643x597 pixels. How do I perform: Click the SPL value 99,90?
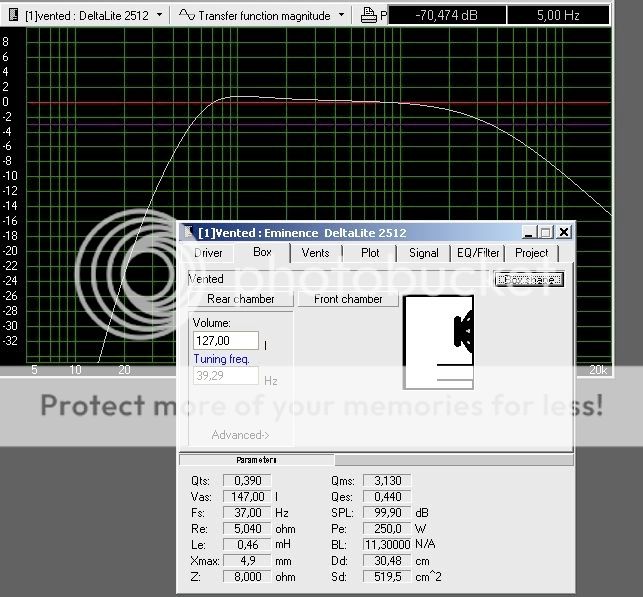387,513
